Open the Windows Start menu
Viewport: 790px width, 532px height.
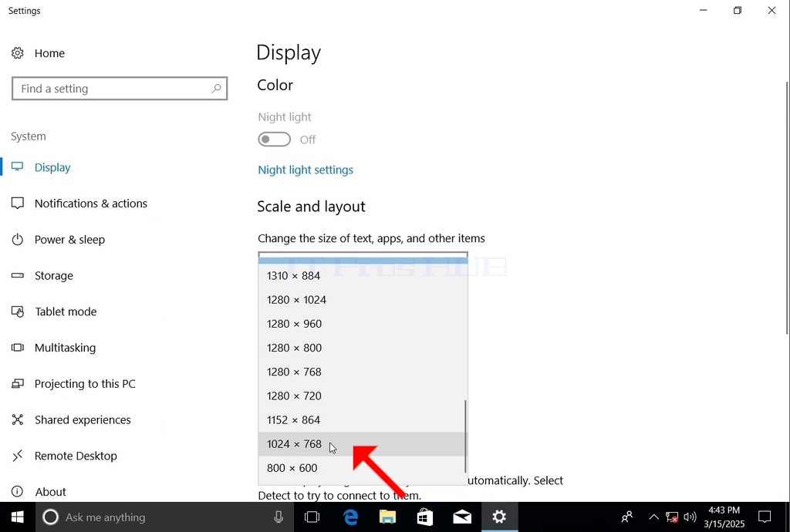[x=18, y=517]
